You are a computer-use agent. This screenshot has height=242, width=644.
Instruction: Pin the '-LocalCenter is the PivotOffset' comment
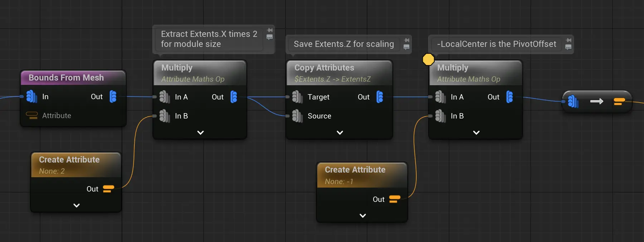tap(569, 40)
